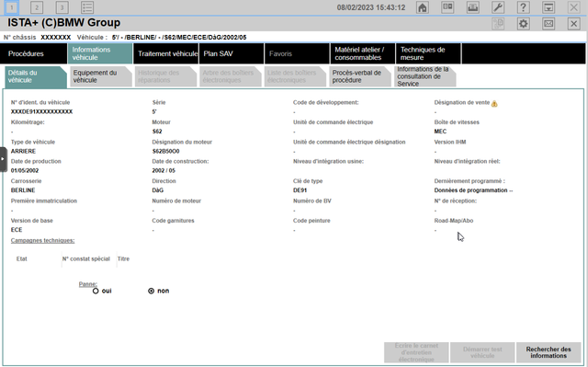
Task: Open Informations de la consultation de Service tab
Action: (424, 76)
